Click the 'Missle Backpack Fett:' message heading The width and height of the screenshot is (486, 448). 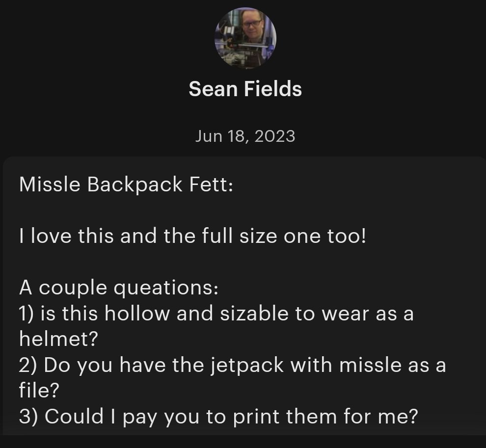(x=126, y=185)
